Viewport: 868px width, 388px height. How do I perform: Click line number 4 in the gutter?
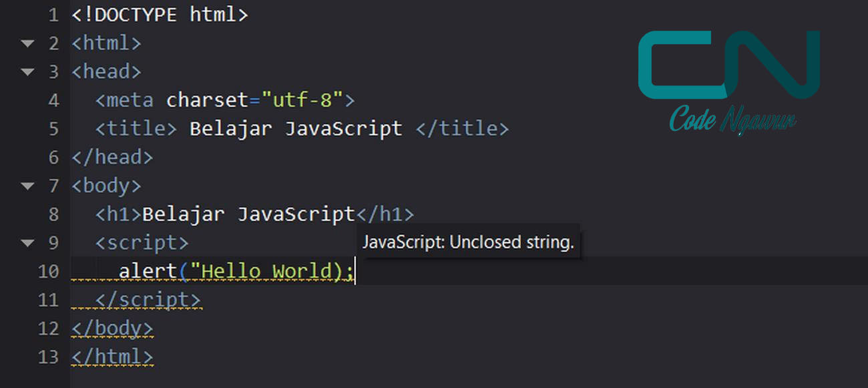click(53, 101)
